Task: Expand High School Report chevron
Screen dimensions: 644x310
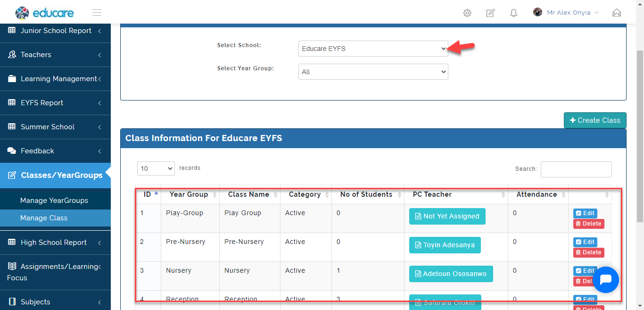Action: click(x=99, y=243)
